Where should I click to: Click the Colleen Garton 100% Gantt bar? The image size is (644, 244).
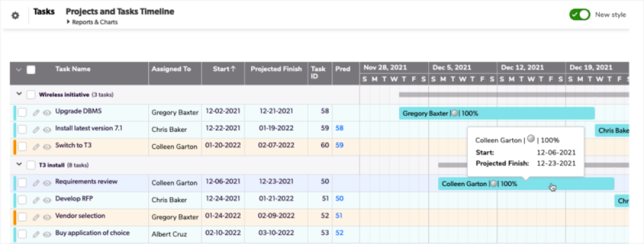pyautogui.click(x=526, y=183)
